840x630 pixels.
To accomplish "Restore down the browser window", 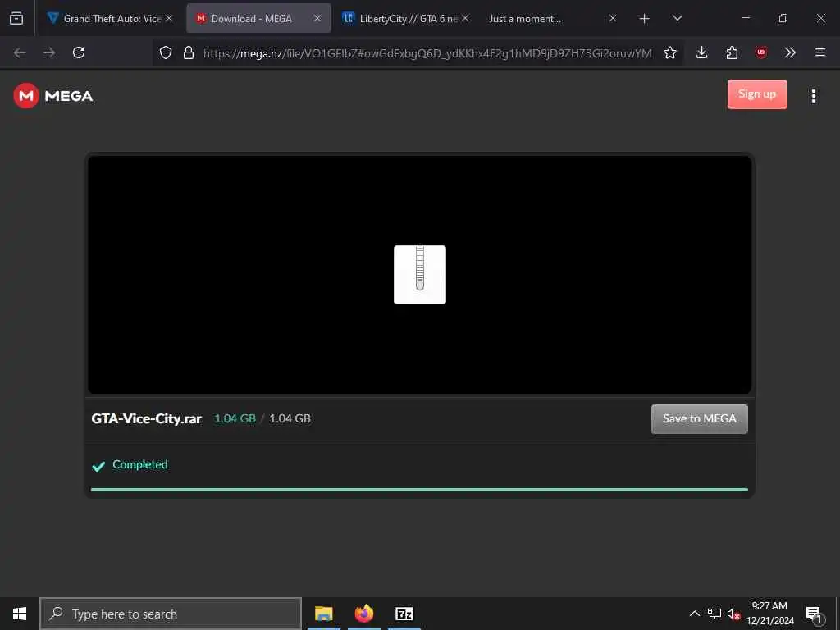I will 783,18.
